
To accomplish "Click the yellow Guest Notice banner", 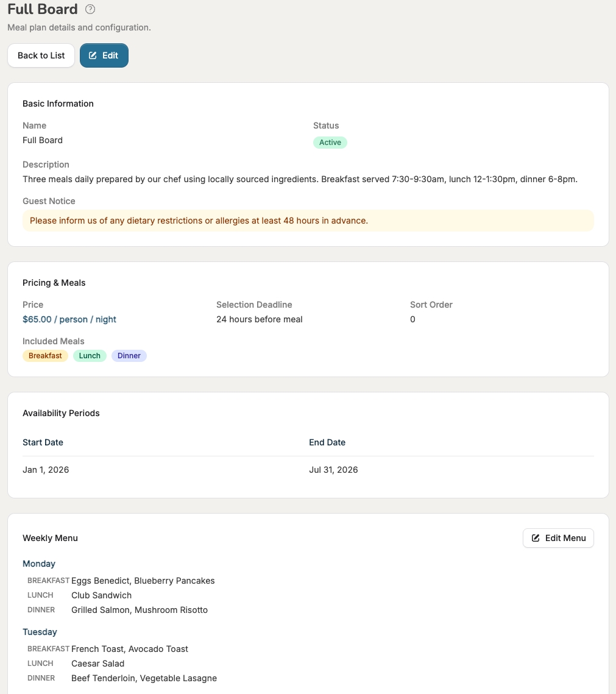I will point(308,221).
